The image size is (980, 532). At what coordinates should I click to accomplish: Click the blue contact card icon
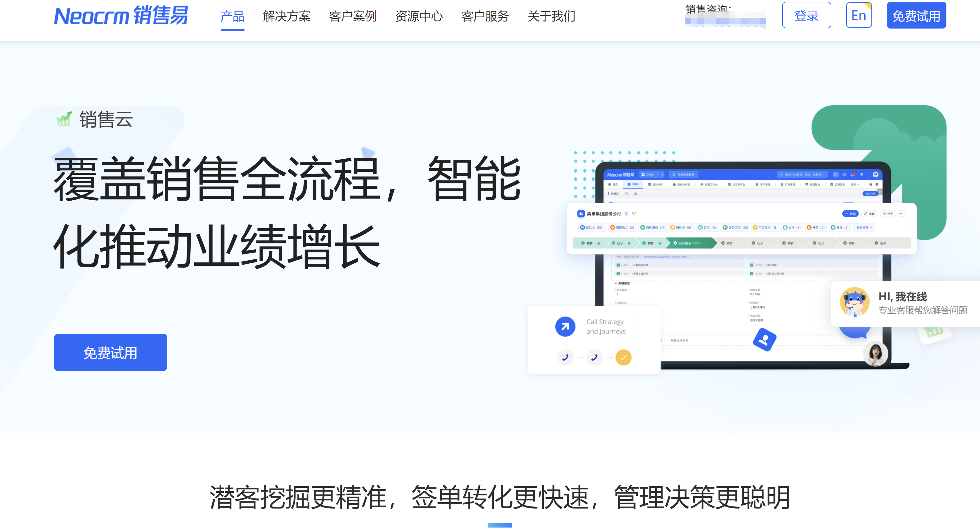point(764,340)
